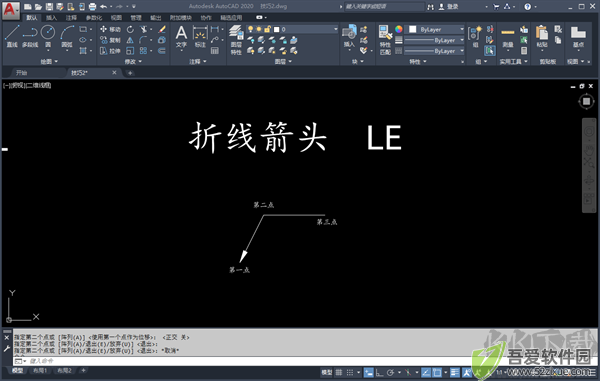Toggle snap mode in status bar
The height and width of the screenshot is (381, 600).
350,372
